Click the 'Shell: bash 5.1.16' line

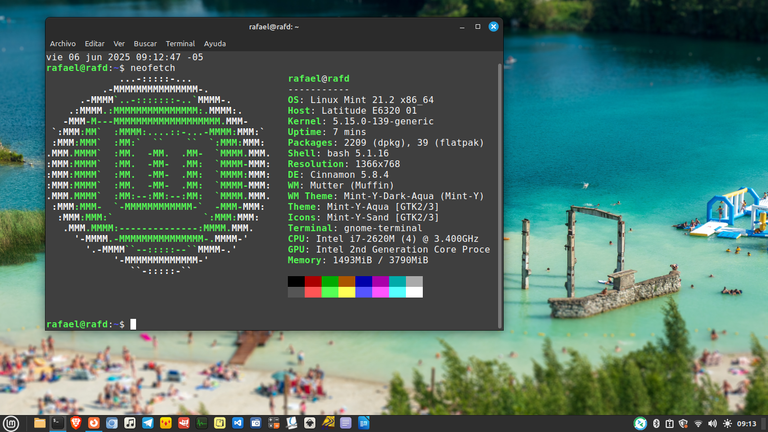338,153
